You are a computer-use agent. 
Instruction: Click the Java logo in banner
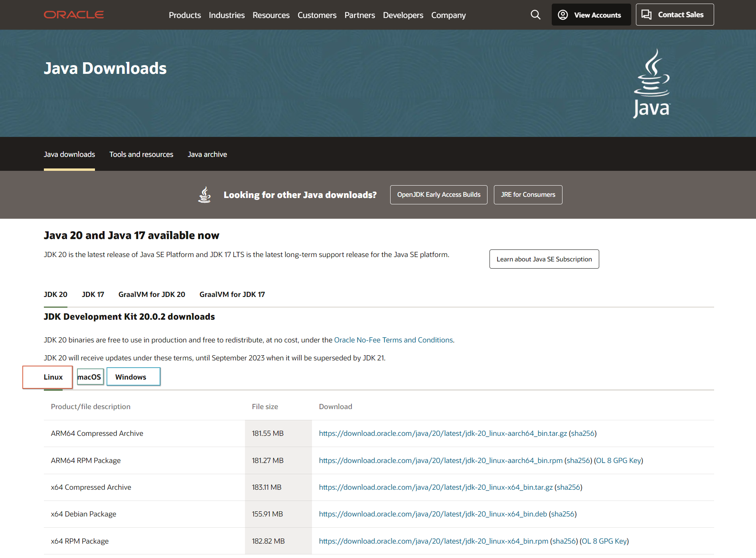click(x=652, y=83)
